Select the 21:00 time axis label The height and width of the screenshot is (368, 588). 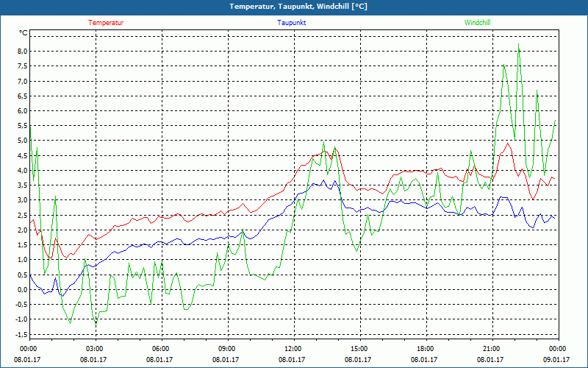click(x=492, y=349)
